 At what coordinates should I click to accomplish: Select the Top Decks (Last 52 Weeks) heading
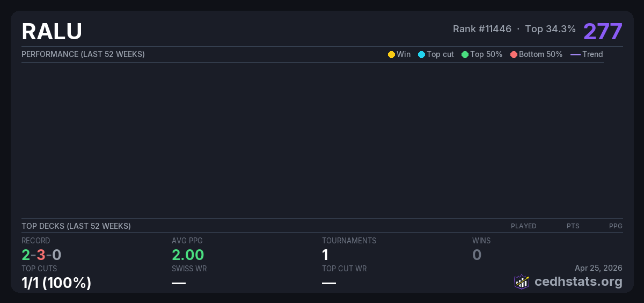coord(76,226)
